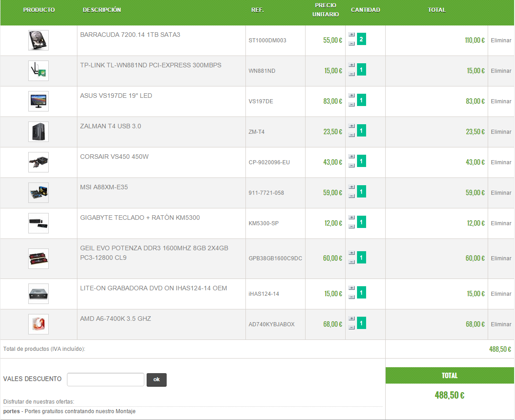The image size is (515, 420).
Task: Open CORSAIR VS450 450W product link
Action: [x=114, y=157]
